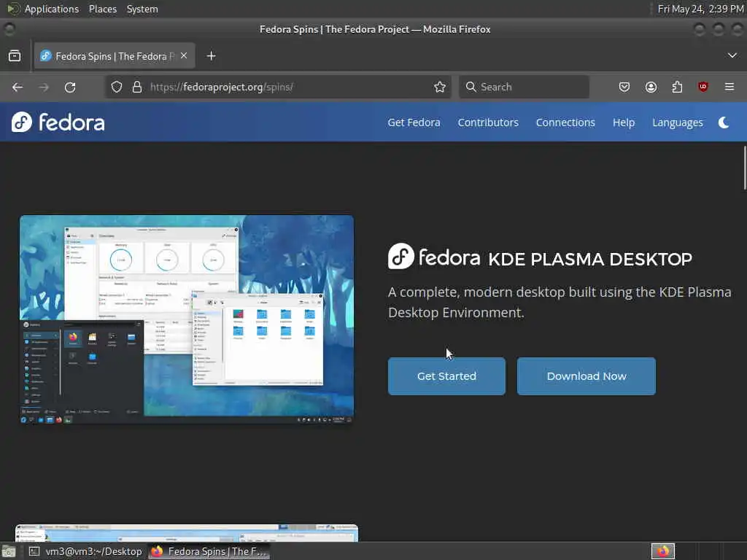Open the Places menu in top panel
The width and height of the screenshot is (747, 560).
[103, 9]
